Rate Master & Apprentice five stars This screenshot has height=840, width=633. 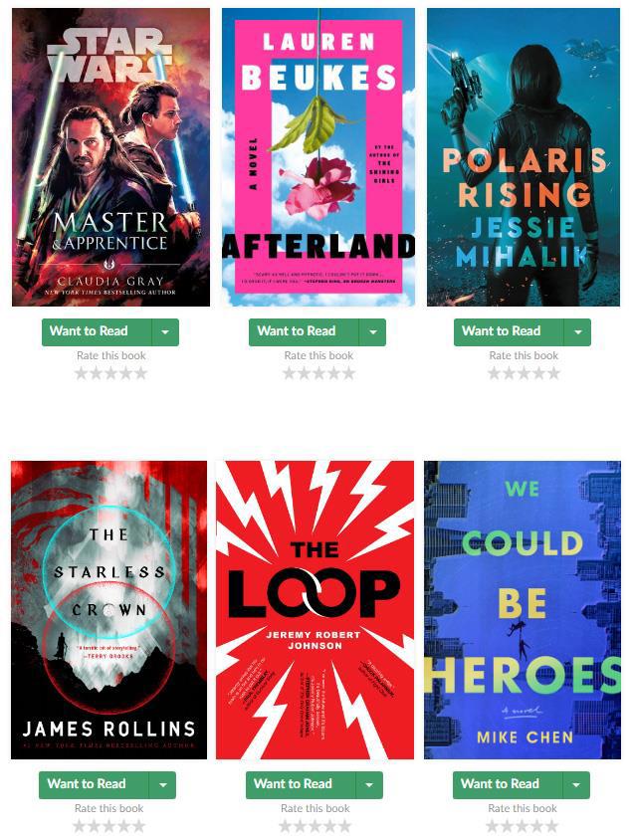(x=140, y=373)
